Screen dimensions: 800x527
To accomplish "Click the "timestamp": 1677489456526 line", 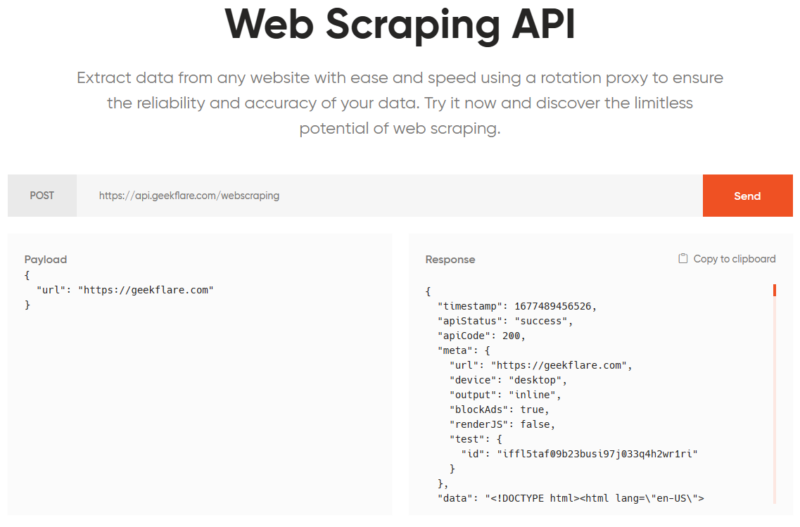I will click(x=517, y=306).
